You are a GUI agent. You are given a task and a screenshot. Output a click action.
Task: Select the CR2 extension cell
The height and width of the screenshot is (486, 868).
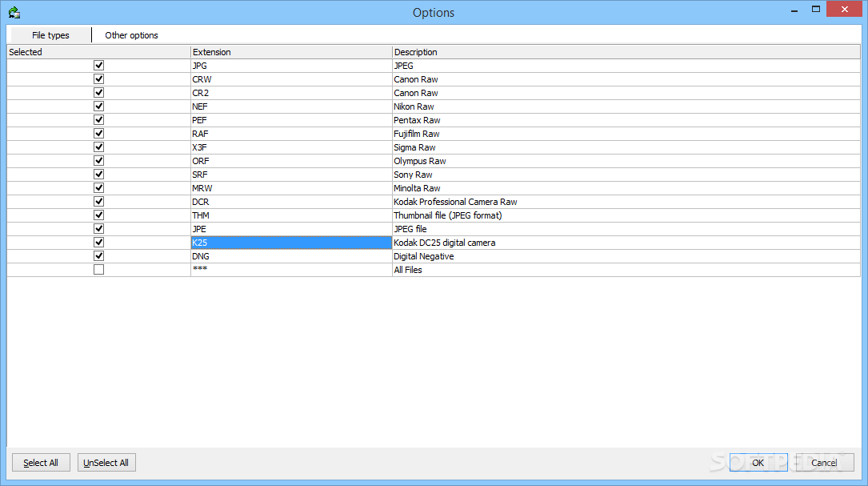(291, 93)
